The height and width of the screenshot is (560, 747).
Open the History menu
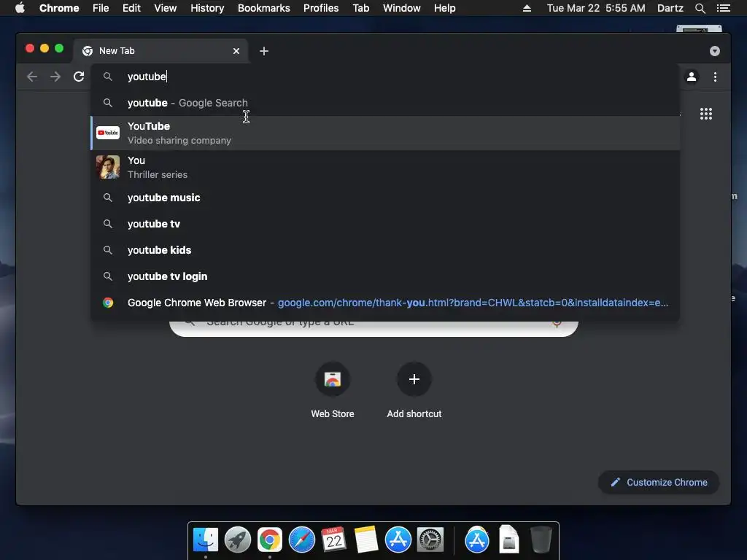[x=207, y=8]
